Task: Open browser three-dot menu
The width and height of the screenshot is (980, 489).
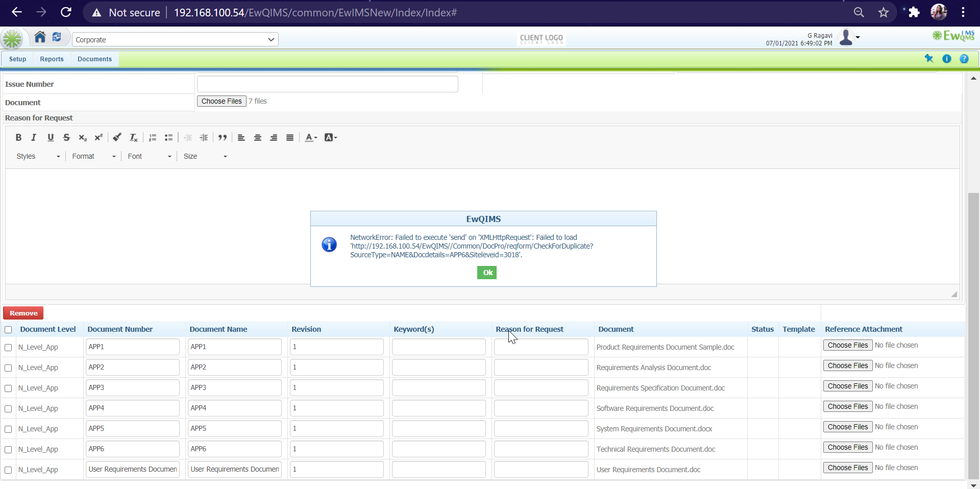Action: point(963,12)
